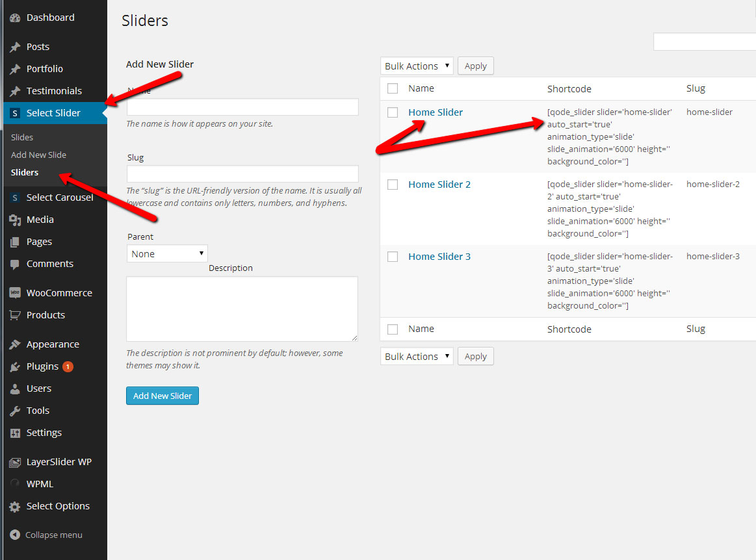Click the Select Options gear icon

click(x=15, y=506)
